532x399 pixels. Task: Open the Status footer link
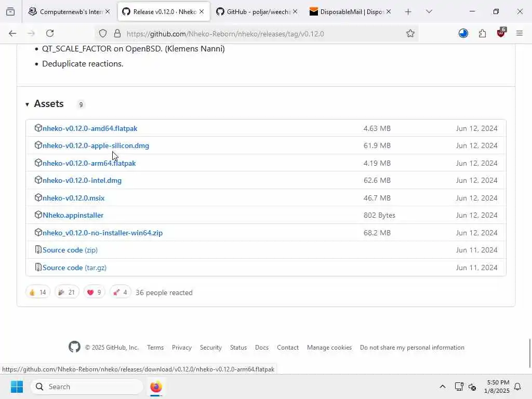(x=238, y=348)
